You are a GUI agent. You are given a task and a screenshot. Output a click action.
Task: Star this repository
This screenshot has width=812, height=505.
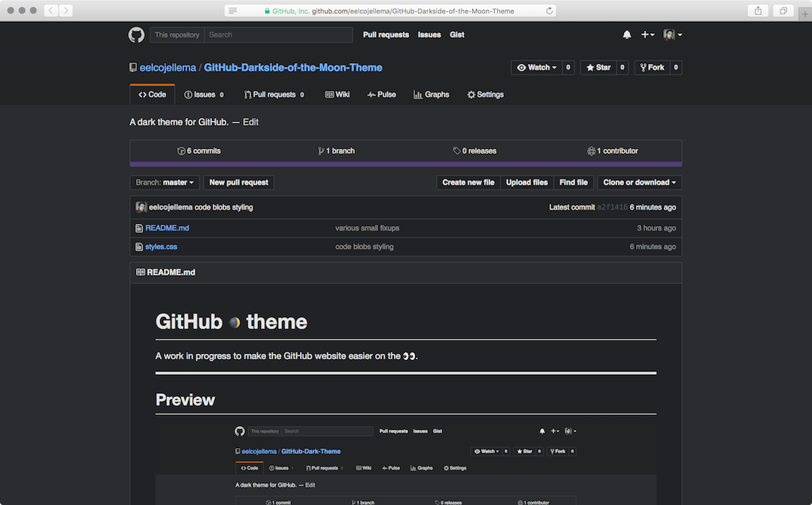click(598, 68)
